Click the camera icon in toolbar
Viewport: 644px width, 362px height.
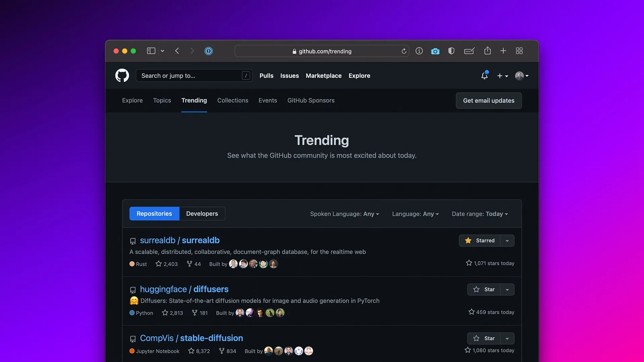tap(435, 51)
